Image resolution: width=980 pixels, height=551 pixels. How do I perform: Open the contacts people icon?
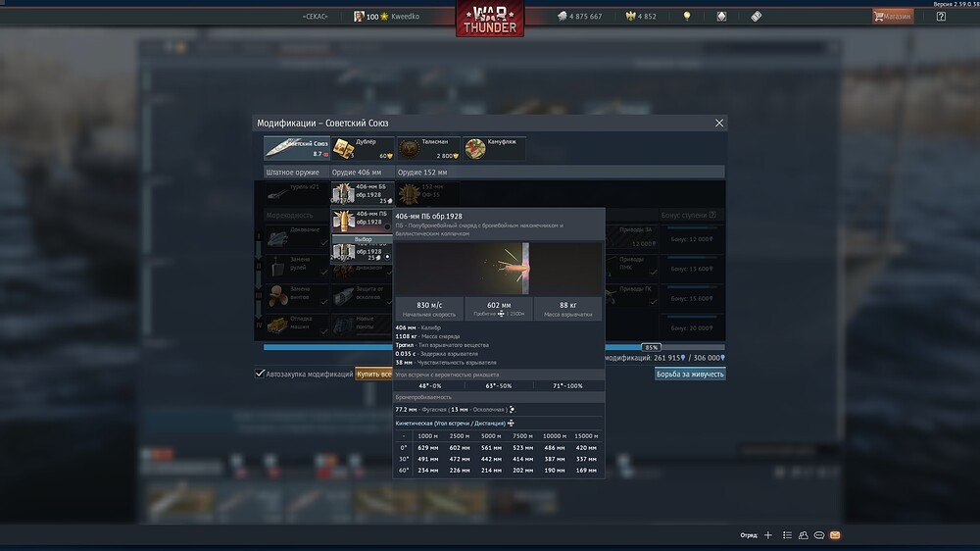point(804,535)
